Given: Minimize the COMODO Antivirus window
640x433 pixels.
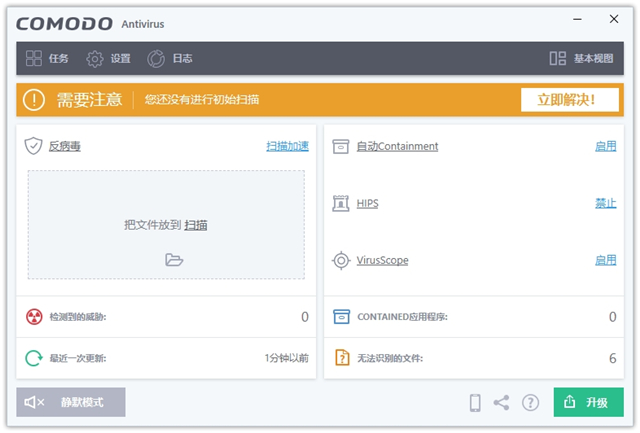Looking at the screenshot, I should 577,19.
